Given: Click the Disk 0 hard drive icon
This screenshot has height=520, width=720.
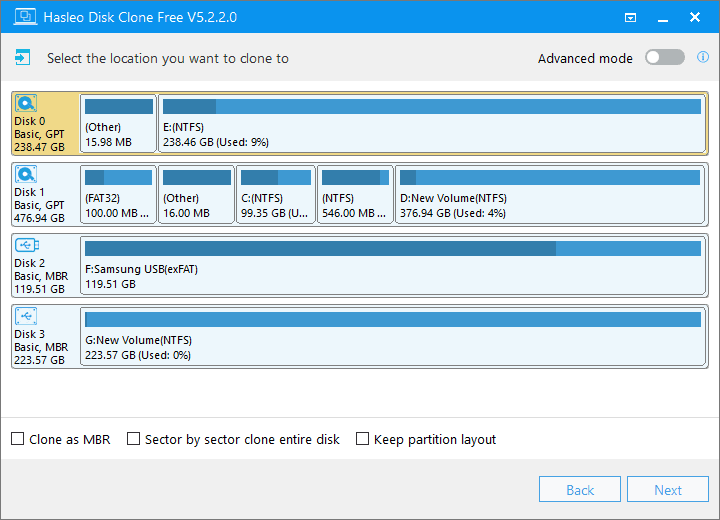Looking at the screenshot, I should [26, 103].
